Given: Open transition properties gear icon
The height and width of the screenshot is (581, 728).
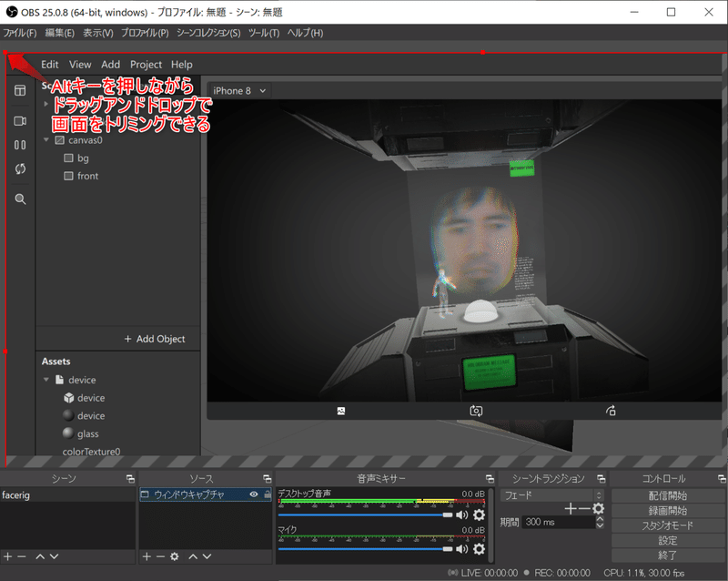Looking at the screenshot, I should [x=599, y=508].
